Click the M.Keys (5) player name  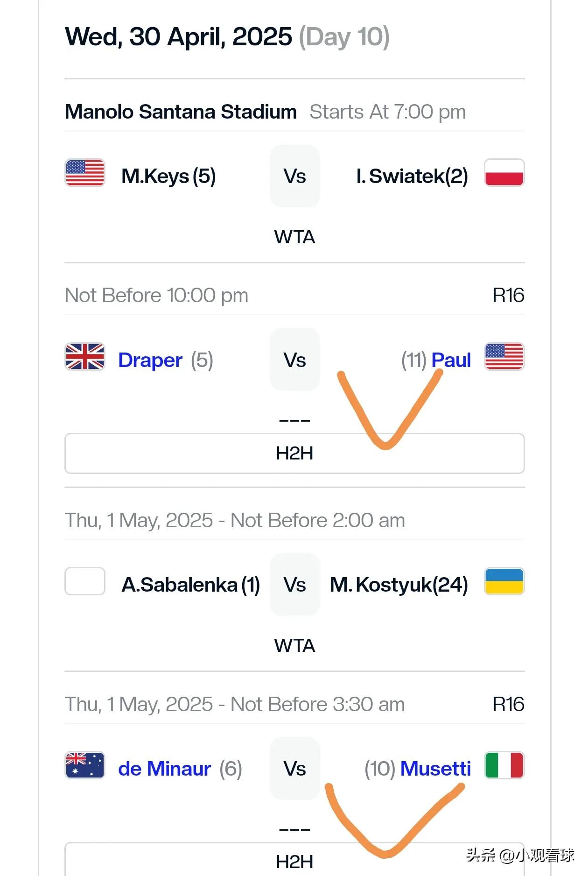coord(168,177)
